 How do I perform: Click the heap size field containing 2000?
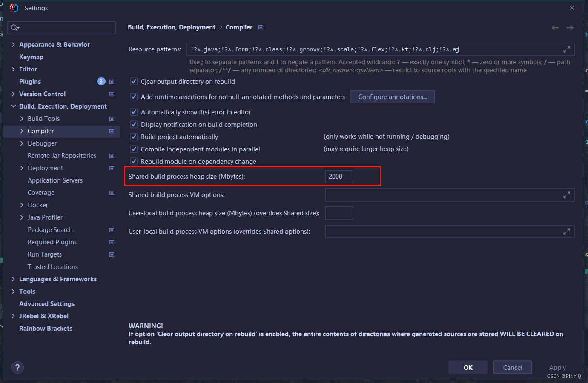pyautogui.click(x=339, y=176)
